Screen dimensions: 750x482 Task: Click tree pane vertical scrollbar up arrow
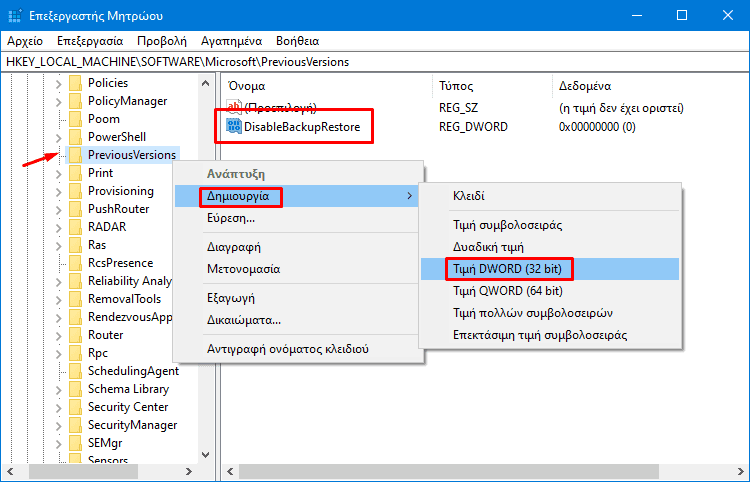[206, 83]
